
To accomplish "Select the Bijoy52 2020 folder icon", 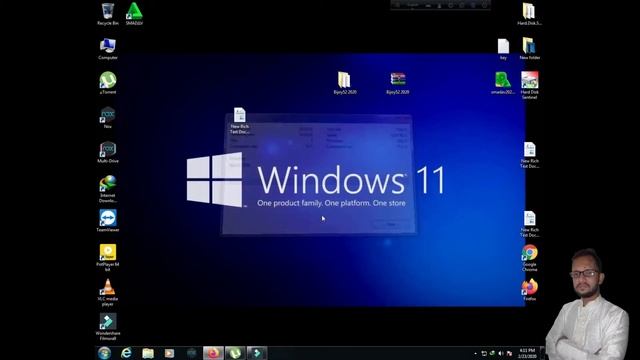I will click(345, 83).
